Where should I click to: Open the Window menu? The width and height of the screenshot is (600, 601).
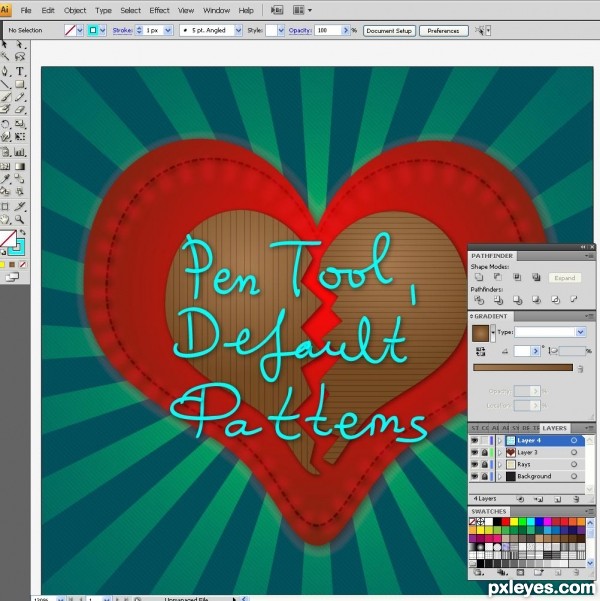(x=216, y=10)
